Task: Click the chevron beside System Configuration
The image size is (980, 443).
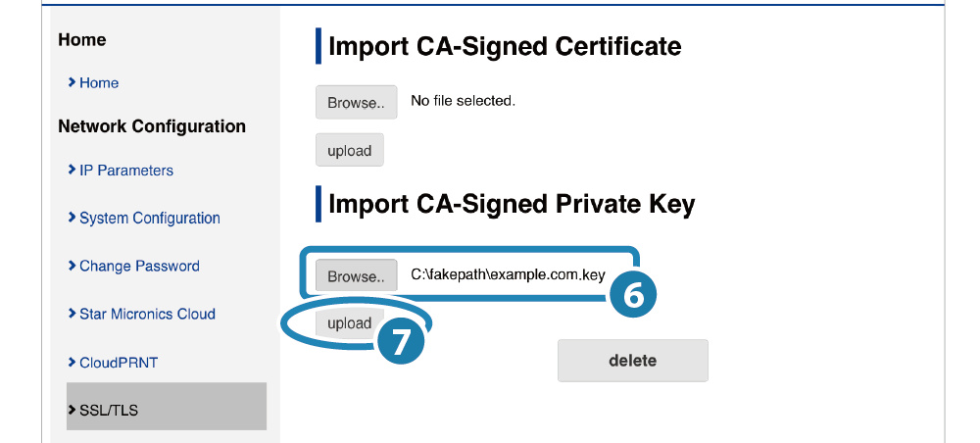Action: click(72, 218)
